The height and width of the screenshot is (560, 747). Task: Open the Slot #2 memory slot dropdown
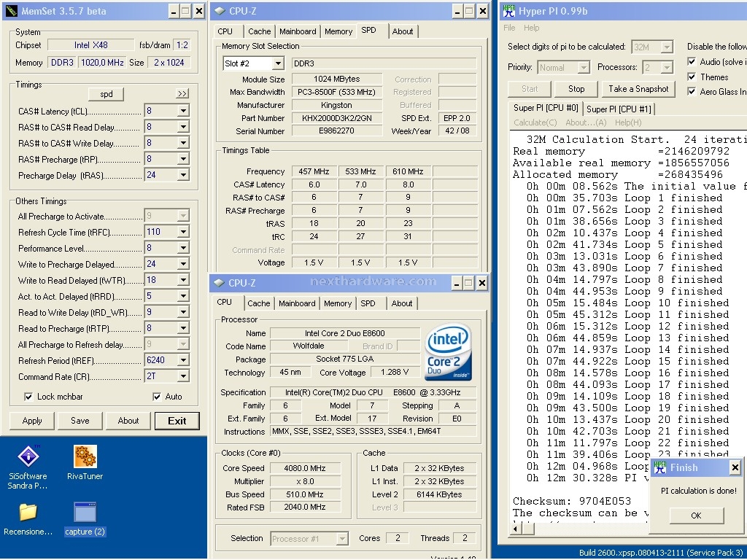(x=278, y=63)
